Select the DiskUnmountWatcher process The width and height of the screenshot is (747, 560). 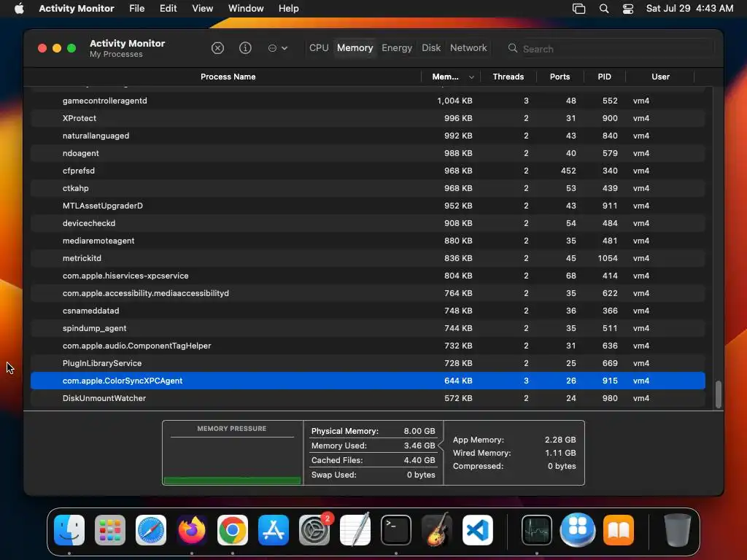click(x=368, y=398)
